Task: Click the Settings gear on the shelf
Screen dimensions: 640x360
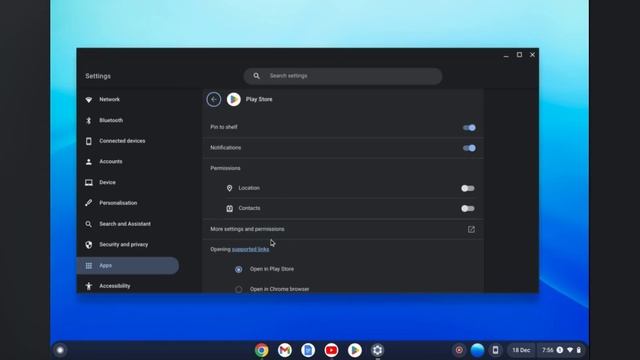Action: (x=378, y=350)
